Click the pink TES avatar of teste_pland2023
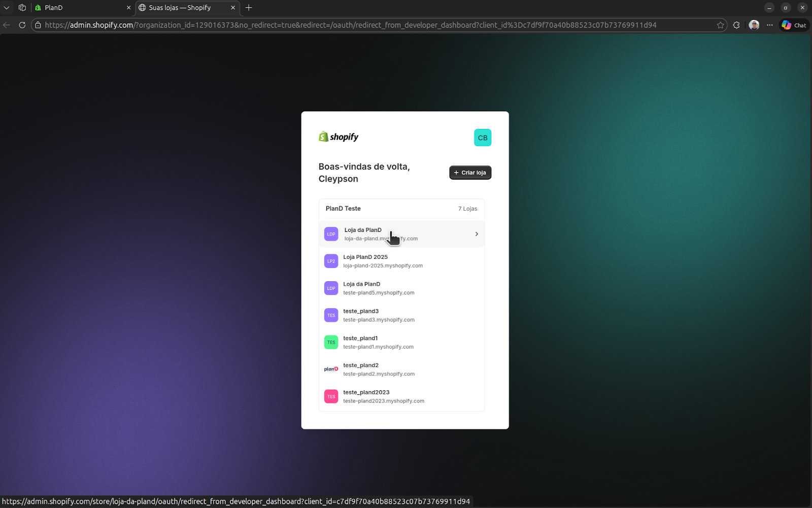Screen dimensions: 812x508 click(x=331, y=396)
